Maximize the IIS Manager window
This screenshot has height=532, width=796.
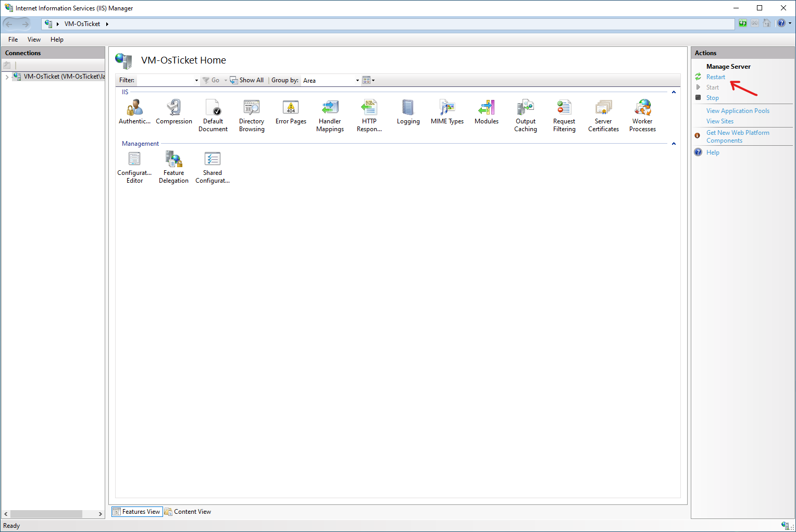point(760,8)
